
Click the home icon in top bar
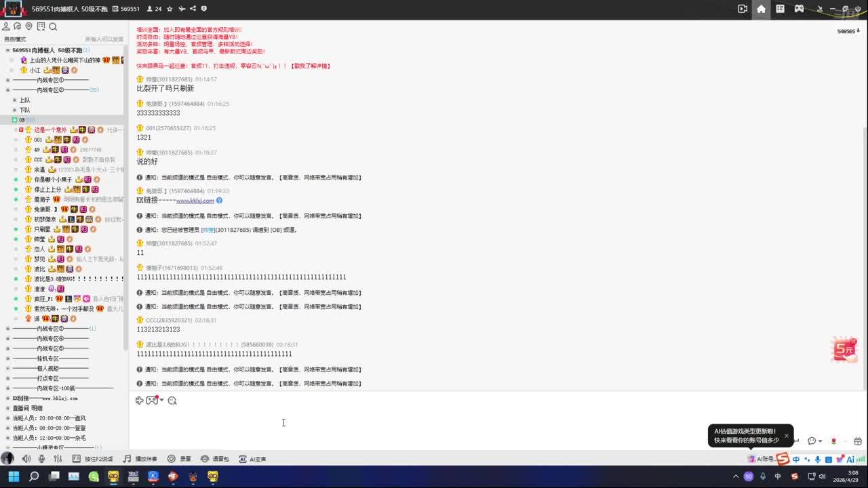[761, 9]
